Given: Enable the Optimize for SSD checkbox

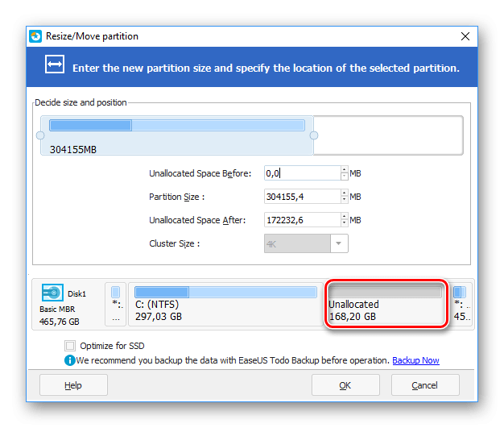Looking at the screenshot, I should [70, 346].
